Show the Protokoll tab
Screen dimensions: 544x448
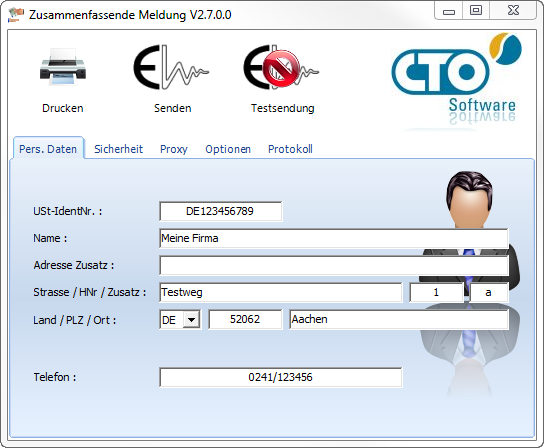click(x=290, y=149)
